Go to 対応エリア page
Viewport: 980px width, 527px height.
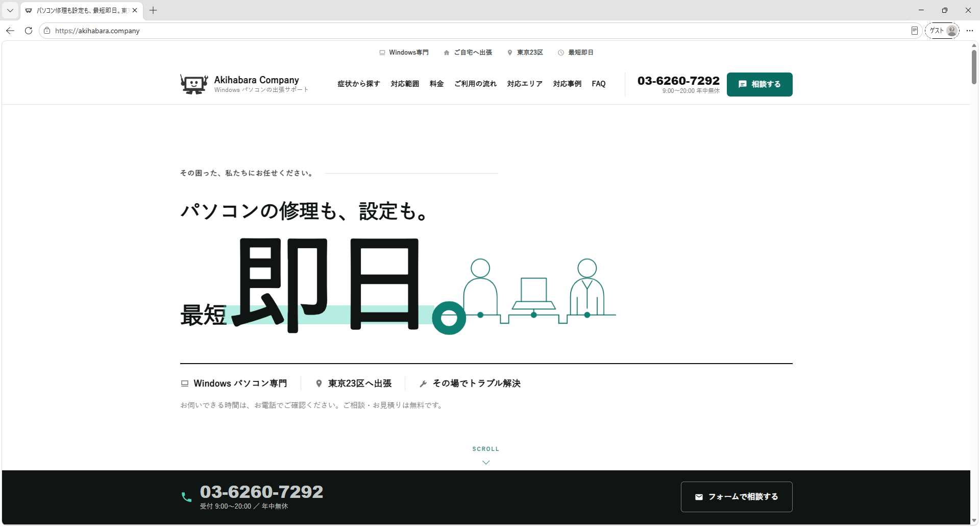click(x=525, y=84)
